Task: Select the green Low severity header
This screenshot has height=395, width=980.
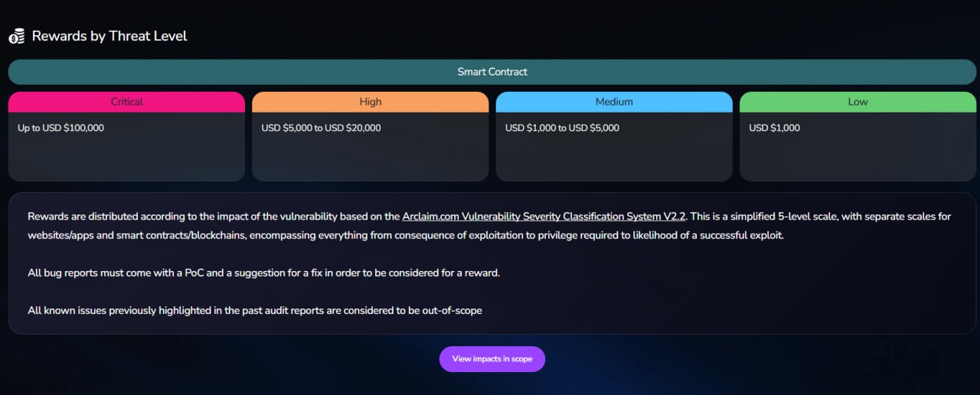Action: pyautogui.click(x=857, y=102)
